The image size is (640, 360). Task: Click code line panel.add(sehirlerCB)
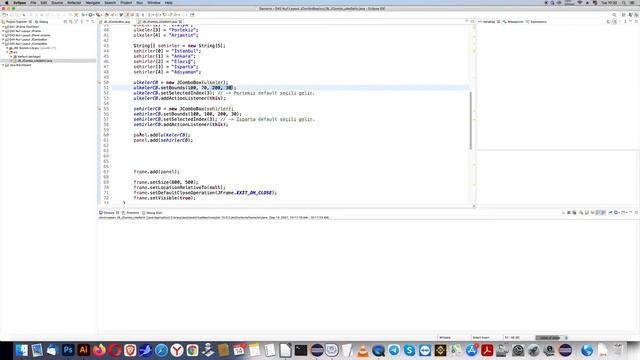(163, 140)
